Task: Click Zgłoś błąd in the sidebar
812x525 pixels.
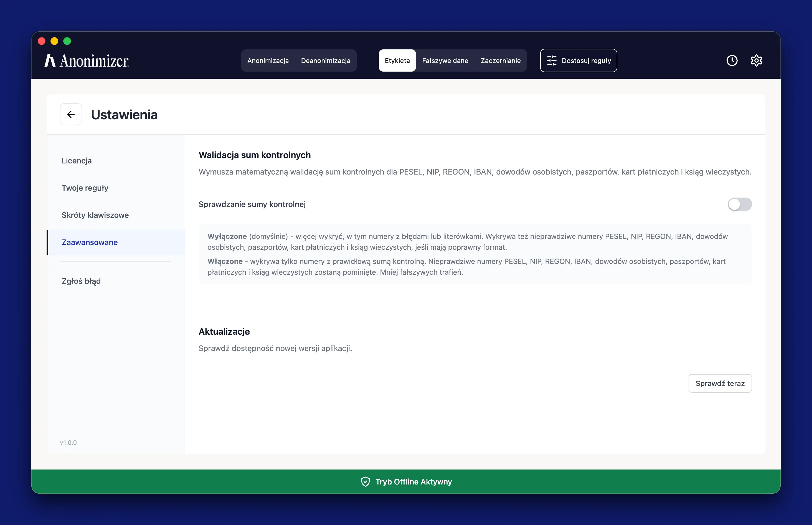Action: click(116, 281)
